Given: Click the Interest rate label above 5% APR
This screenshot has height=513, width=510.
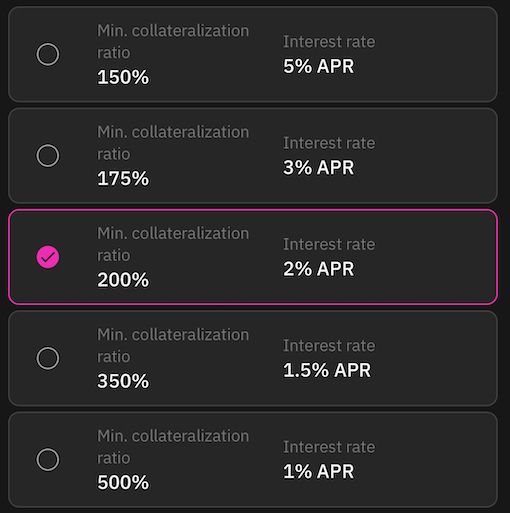Looking at the screenshot, I should [329, 42].
